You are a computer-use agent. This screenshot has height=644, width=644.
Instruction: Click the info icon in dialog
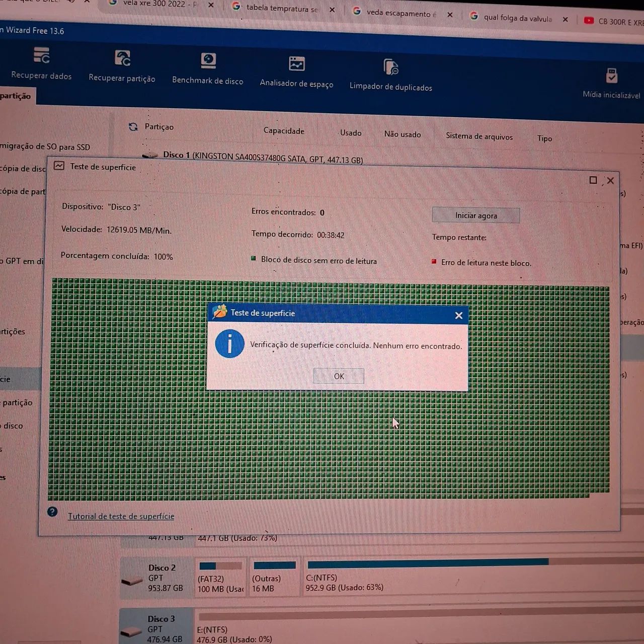click(229, 344)
